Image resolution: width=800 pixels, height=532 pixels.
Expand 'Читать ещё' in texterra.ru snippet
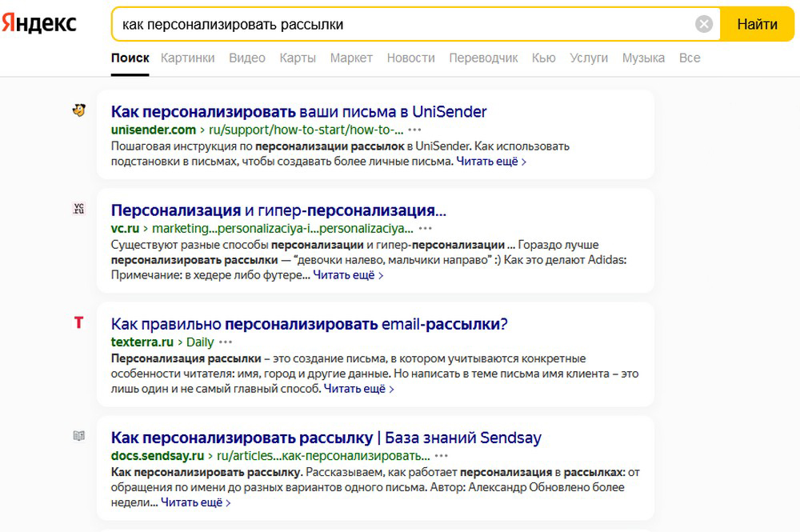[x=358, y=389]
